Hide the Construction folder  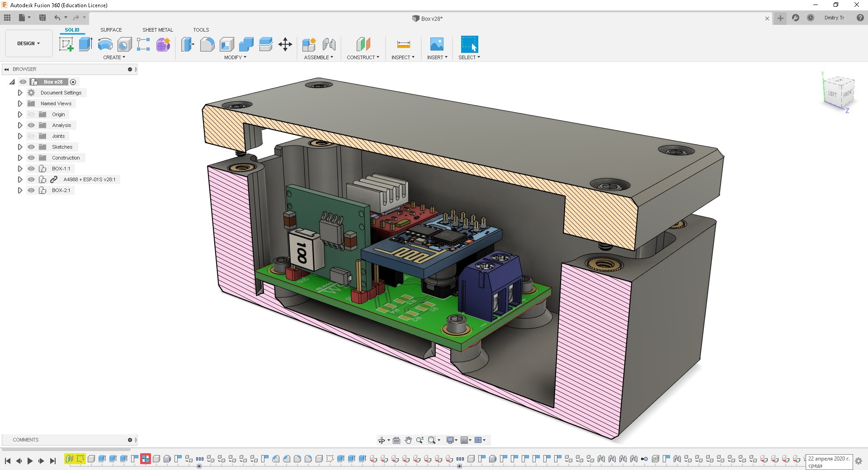(x=31, y=158)
